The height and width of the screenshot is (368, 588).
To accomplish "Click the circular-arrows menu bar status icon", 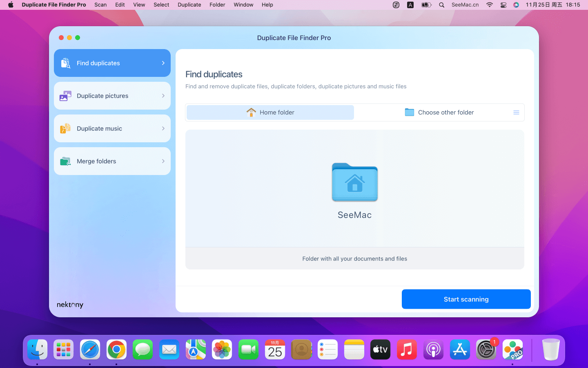I will [x=396, y=5].
